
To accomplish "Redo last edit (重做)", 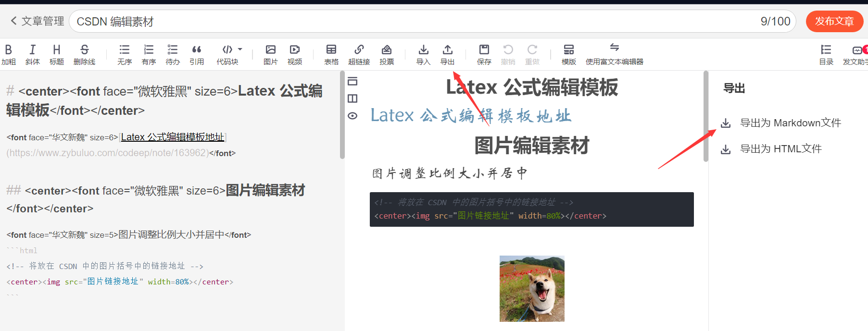I will (x=532, y=54).
